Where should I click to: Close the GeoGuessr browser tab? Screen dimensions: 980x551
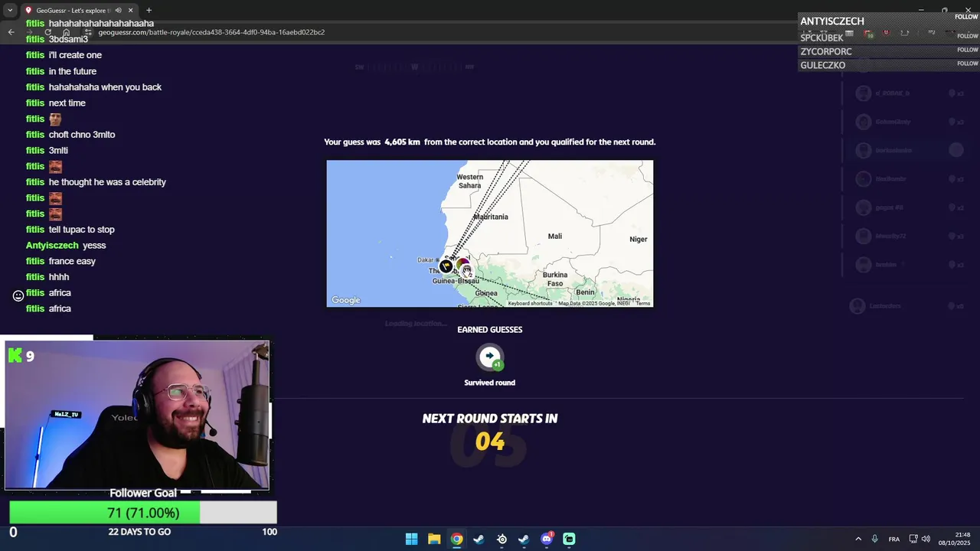[x=131, y=11]
